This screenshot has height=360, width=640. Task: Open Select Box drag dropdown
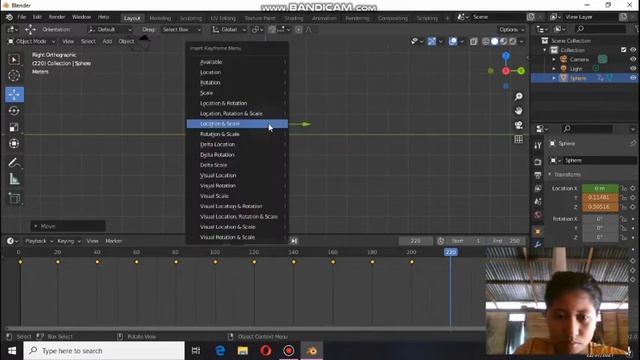181,29
